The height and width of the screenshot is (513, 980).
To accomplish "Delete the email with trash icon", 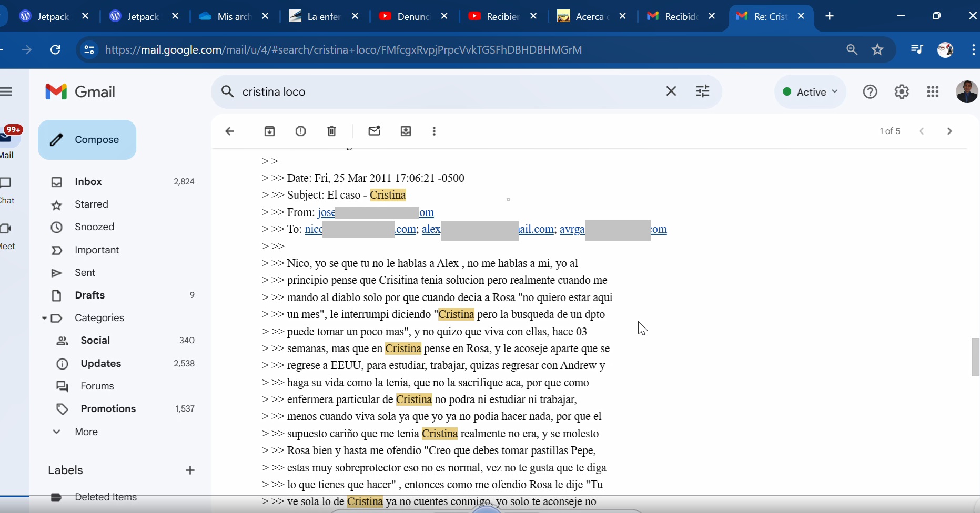I will pyautogui.click(x=331, y=131).
